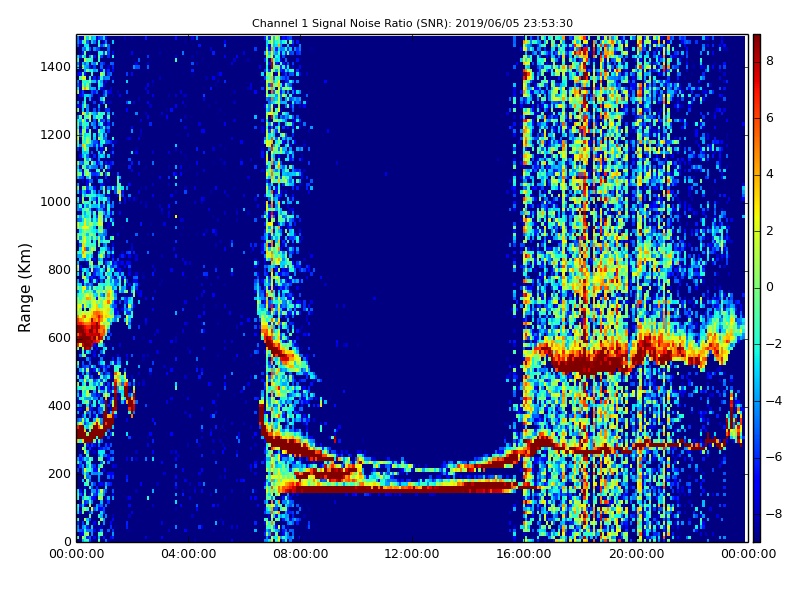This screenshot has height=600, width=800.
Task: Click the colorbar label −2
Action: click(x=774, y=344)
